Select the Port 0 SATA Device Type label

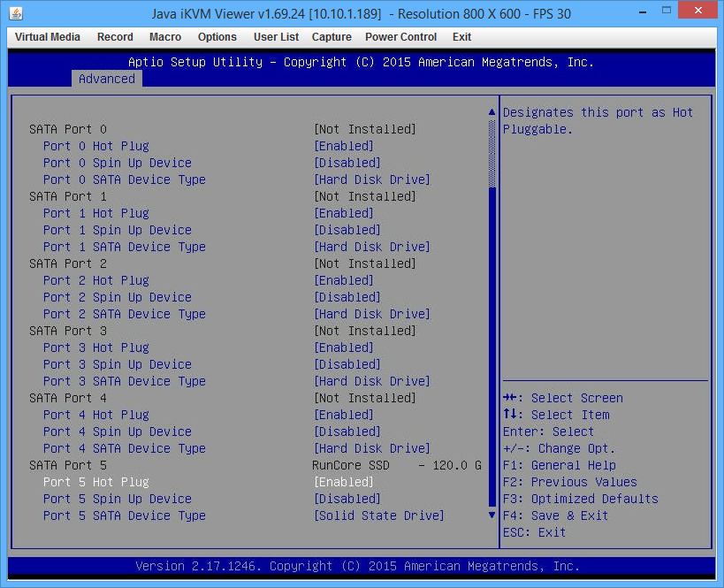125,179
